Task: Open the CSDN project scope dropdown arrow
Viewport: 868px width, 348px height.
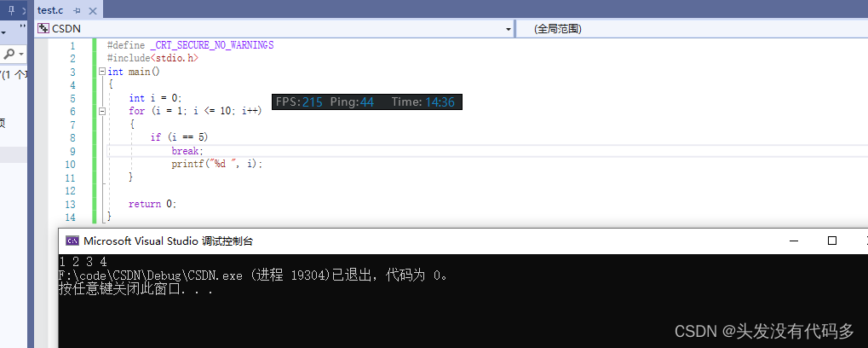Action: pyautogui.click(x=509, y=29)
